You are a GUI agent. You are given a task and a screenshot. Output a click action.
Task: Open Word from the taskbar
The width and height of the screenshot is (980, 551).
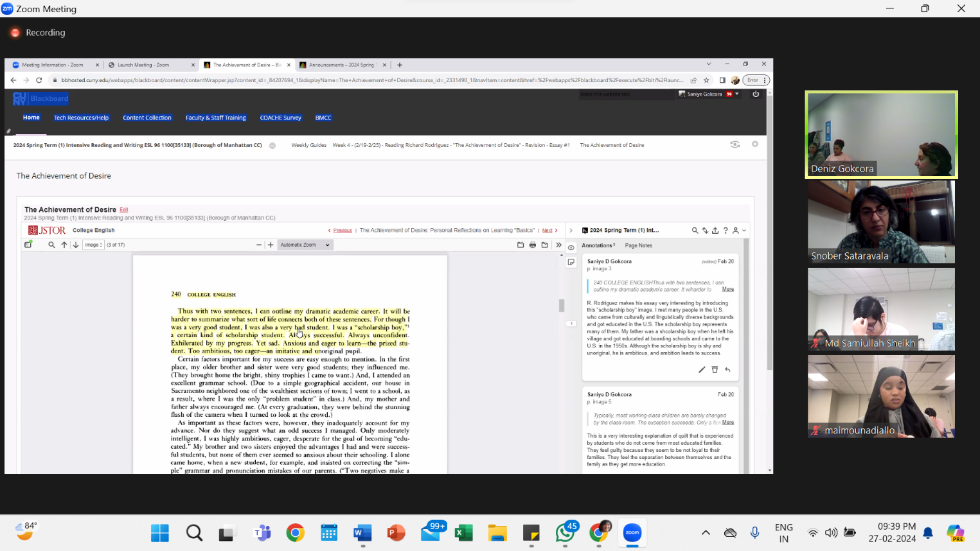point(362,532)
